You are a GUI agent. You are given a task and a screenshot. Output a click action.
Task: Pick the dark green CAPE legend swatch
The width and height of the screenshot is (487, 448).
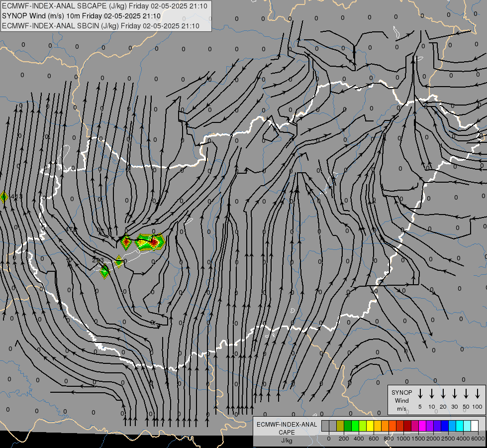click(348, 426)
